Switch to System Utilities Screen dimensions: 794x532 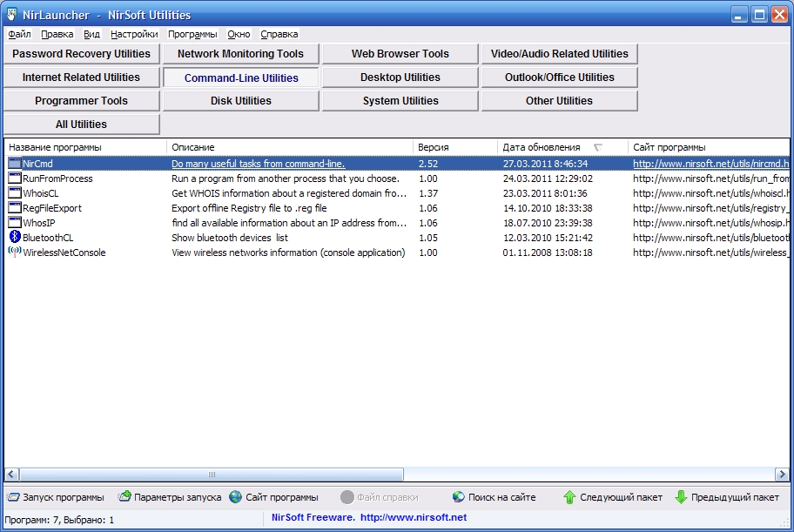(x=400, y=101)
